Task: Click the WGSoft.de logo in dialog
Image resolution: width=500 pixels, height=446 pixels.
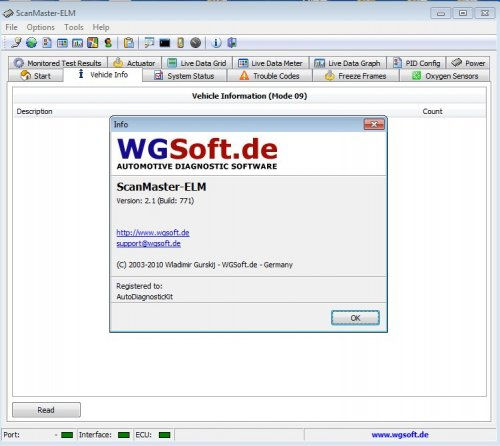Action: coord(197,154)
